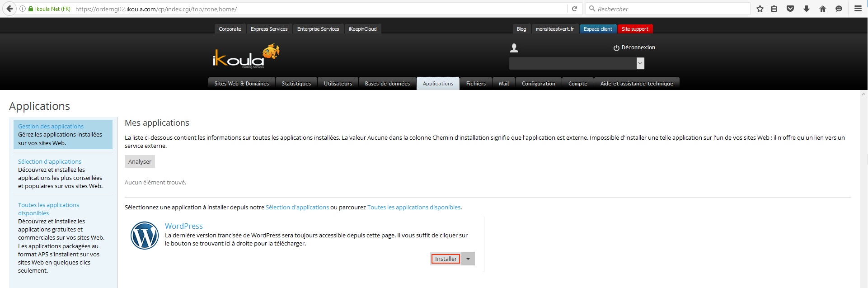868x288 pixels.
Task: Click the browser back arrow button
Action: tap(9, 9)
